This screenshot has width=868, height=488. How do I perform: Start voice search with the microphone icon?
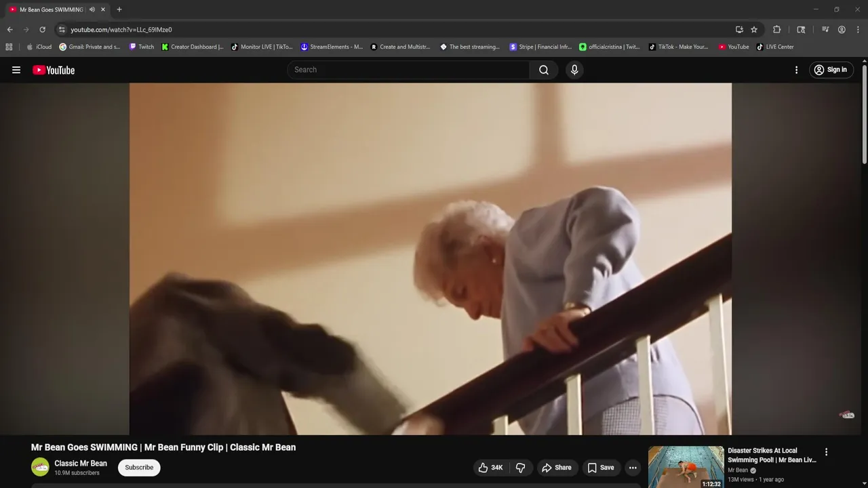click(574, 70)
